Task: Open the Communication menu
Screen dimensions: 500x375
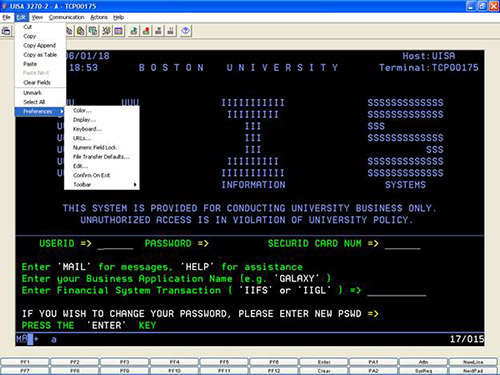Action: (66, 17)
